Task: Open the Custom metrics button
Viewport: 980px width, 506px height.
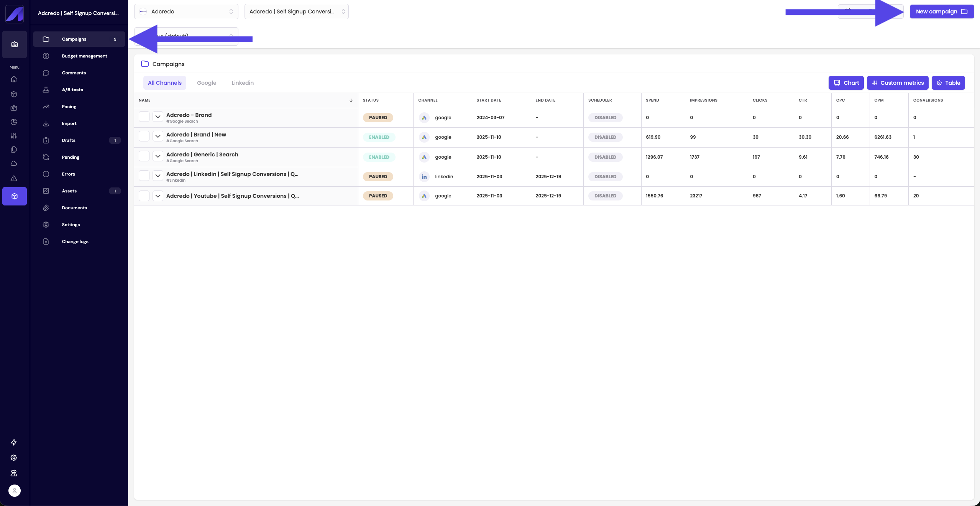Action: 897,83
